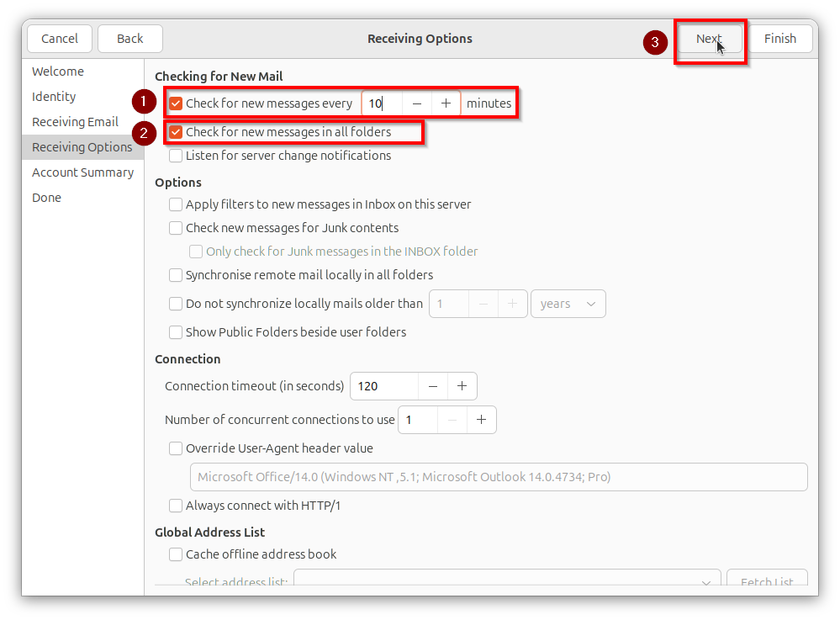This screenshot has height=620, width=840.
Task: Click inside the User-Agent header text field
Action: pyautogui.click(x=499, y=476)
